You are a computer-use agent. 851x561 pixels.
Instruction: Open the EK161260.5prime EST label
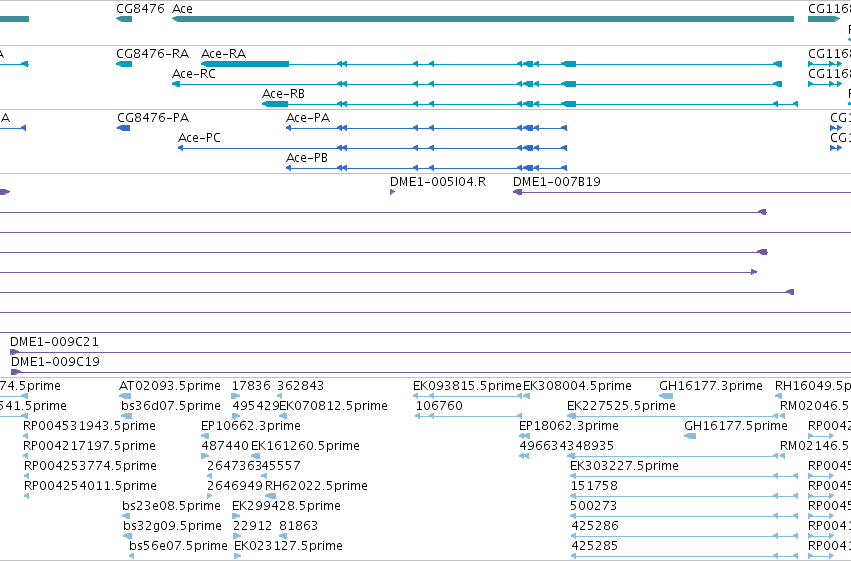click(x=306, y=446)
